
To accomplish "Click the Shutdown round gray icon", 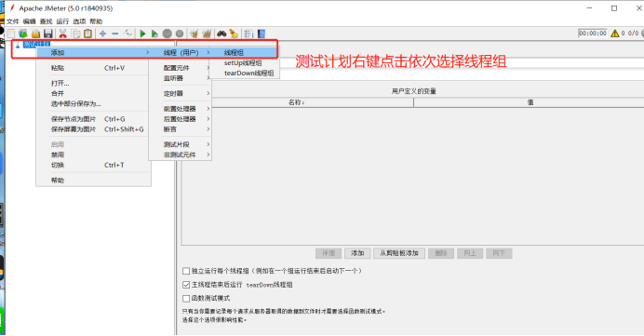I will point(180,34).
